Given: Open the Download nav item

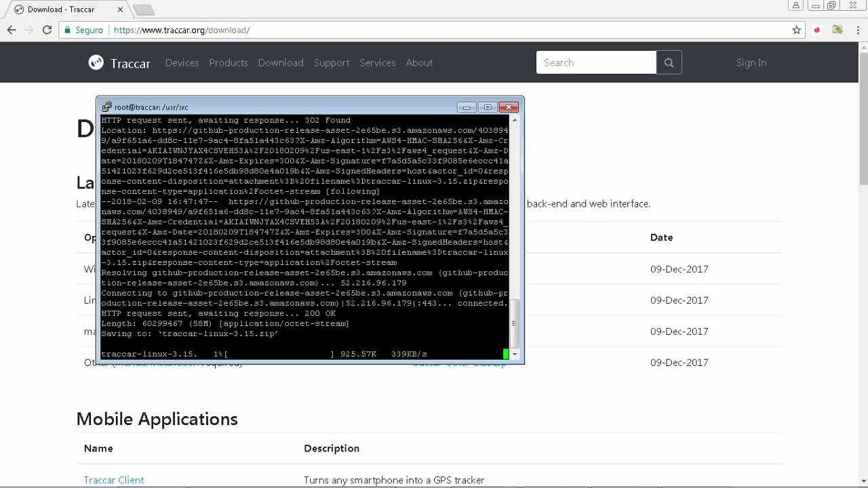Looking at the screenshot, I should click(280, 62).
